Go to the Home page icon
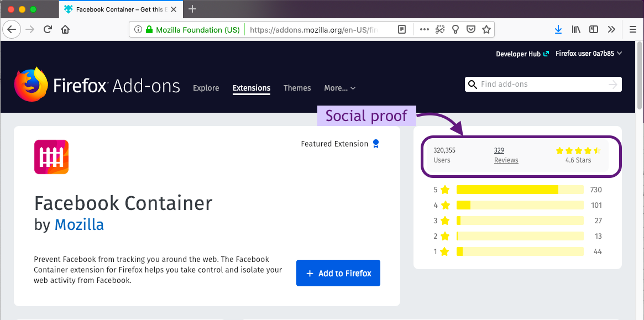 (65, 29)
